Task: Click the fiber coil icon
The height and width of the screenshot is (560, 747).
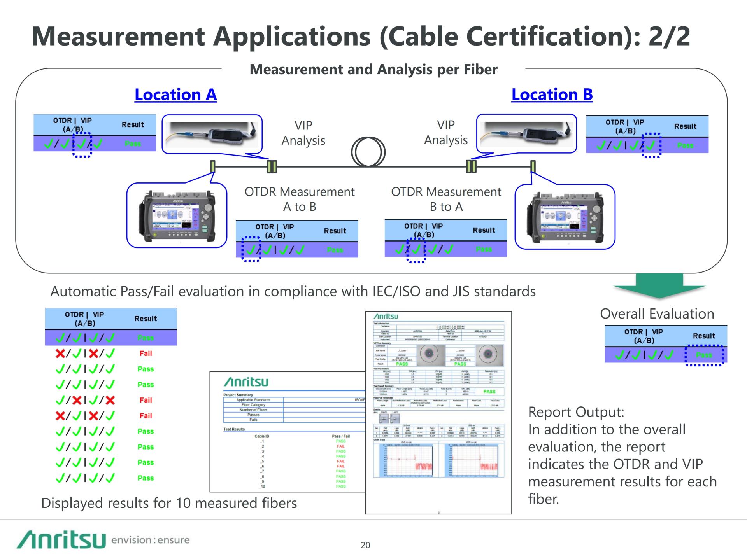Action: pos(368,152)
